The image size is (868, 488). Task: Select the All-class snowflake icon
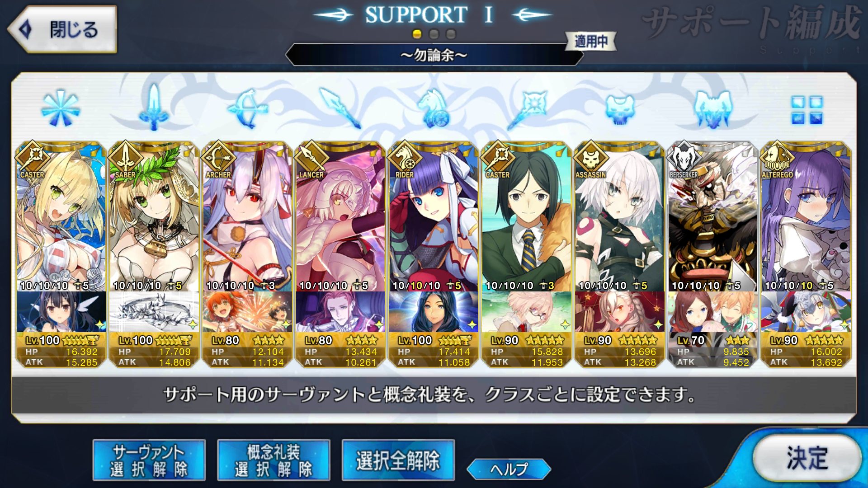(x=60, y=108)
